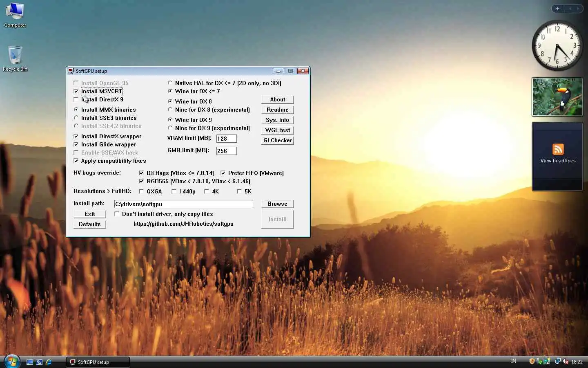588x368 pixels.
Task: Select Nine for DX 8 experimental option
Action: point(170,110)
